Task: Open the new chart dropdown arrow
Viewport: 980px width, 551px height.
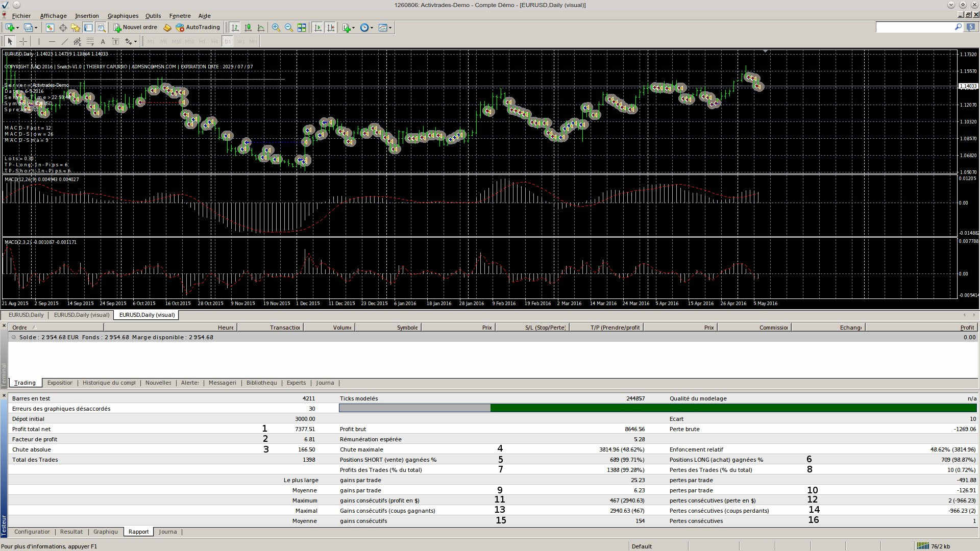Action: 17,28
